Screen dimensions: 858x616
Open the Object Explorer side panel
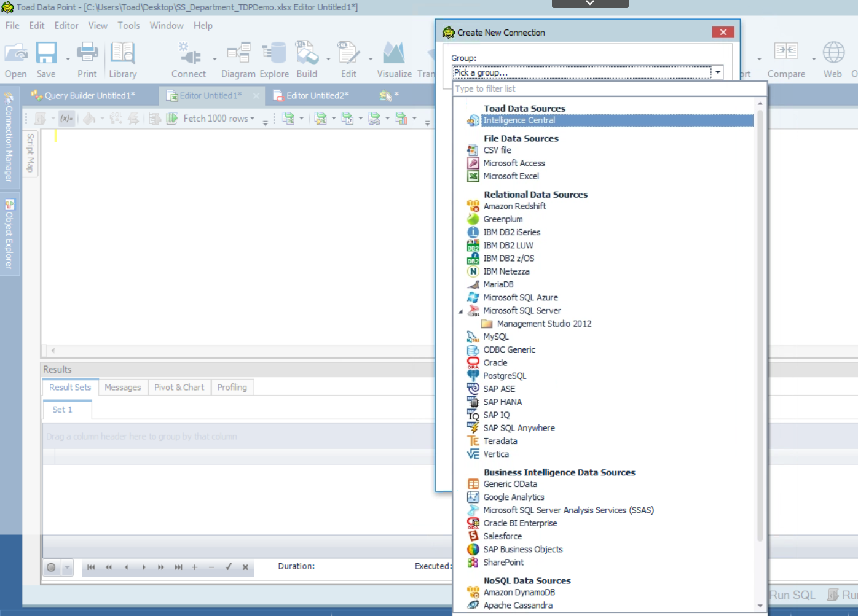(9, 235)
